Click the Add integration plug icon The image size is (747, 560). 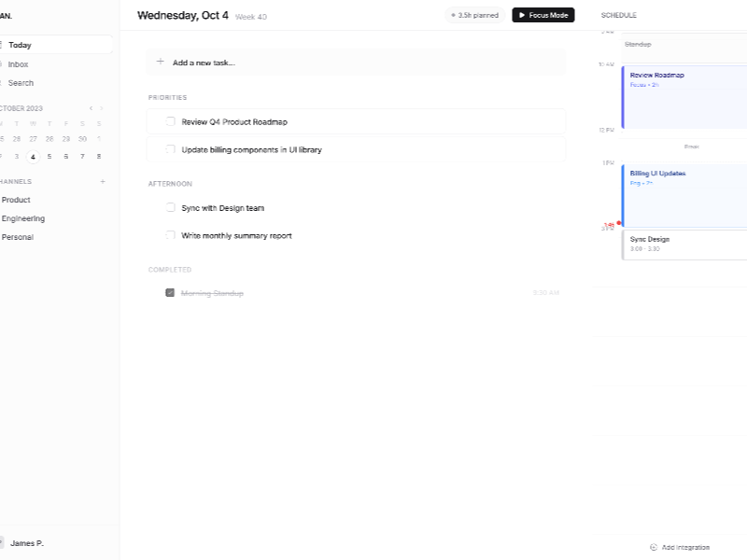pos(654,547)
